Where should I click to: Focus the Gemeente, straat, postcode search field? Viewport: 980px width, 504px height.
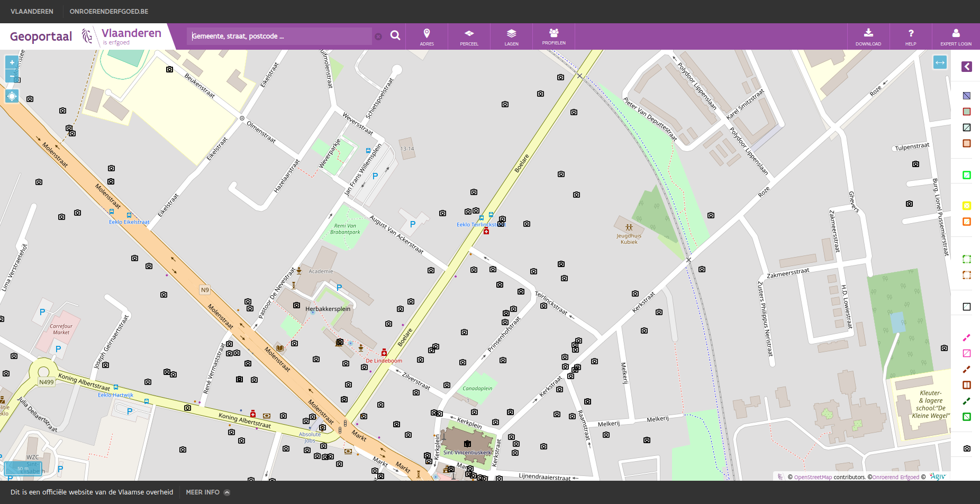(280, 36)
